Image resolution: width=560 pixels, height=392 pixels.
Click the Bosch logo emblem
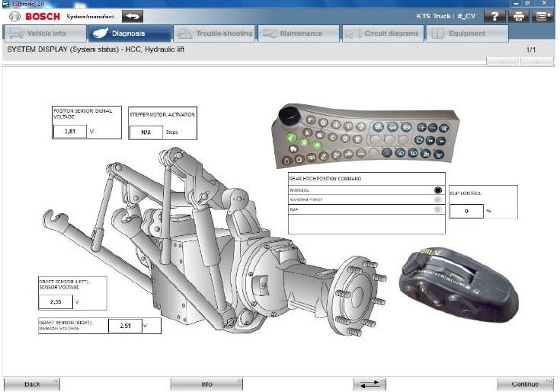point(14,17)
